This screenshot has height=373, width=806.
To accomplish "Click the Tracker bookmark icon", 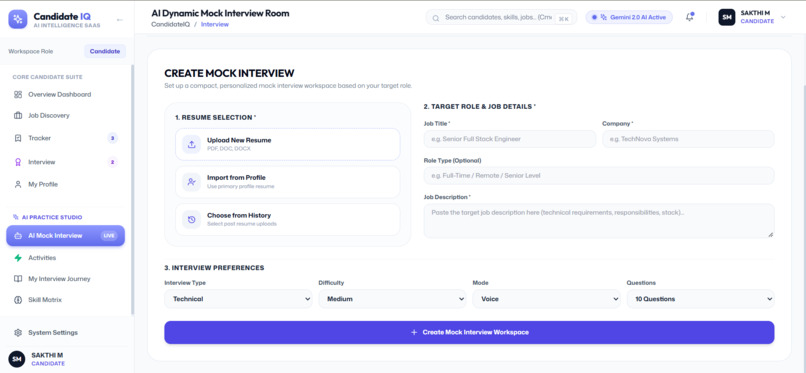I will (18, 138).
